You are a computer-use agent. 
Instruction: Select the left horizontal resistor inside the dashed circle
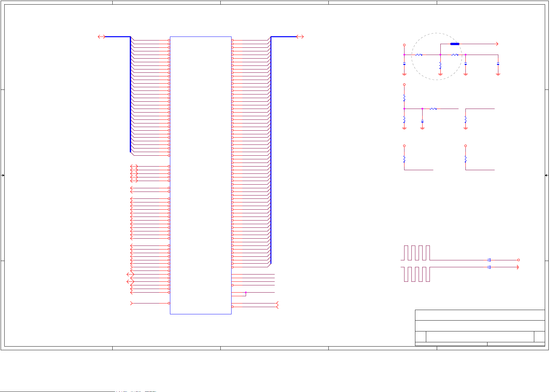(x=419, y=55)
